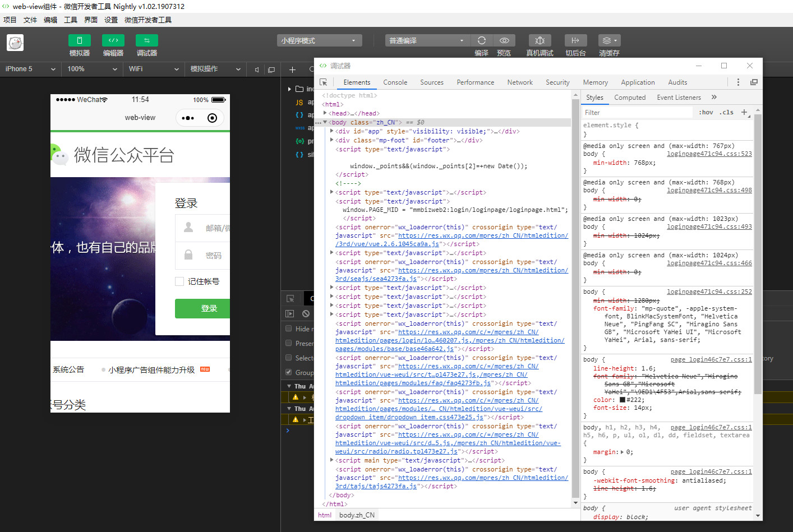Click the body.zh_CN breadcrumb
This screenshot has height=532, width=793.
pyautogui.click(x=357, y=515)
